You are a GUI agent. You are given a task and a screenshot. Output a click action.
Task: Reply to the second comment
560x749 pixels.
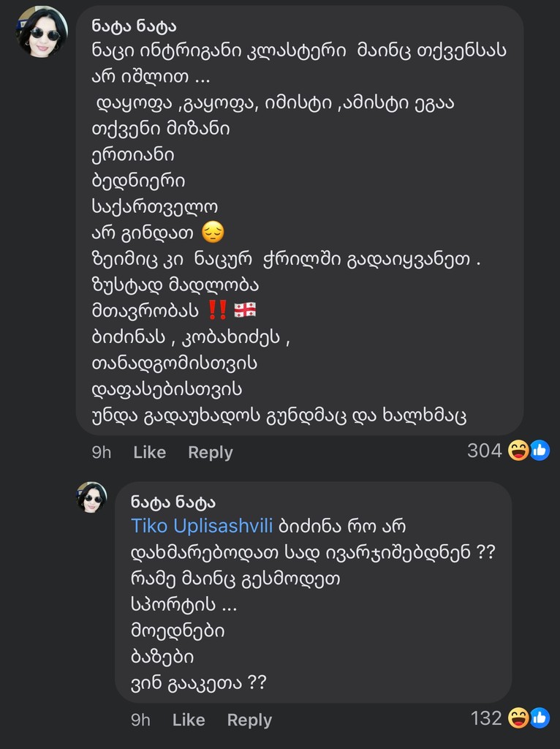click(249, 720)
